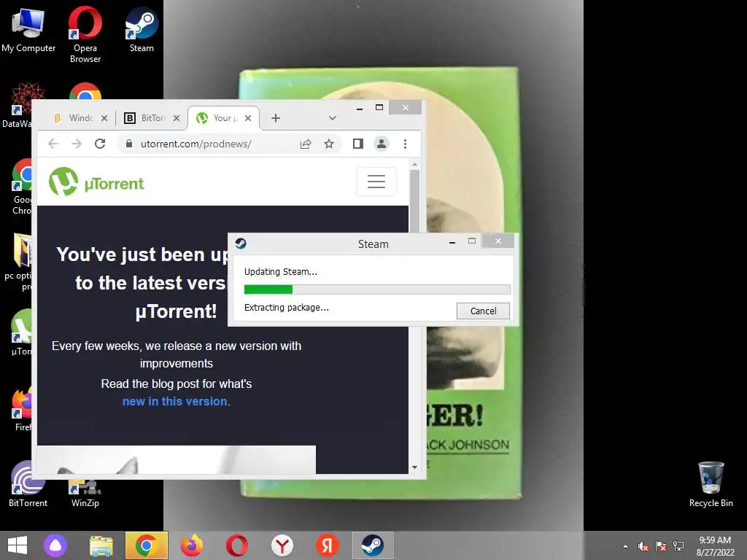Switch to the Windo tab

click(79, 118)
